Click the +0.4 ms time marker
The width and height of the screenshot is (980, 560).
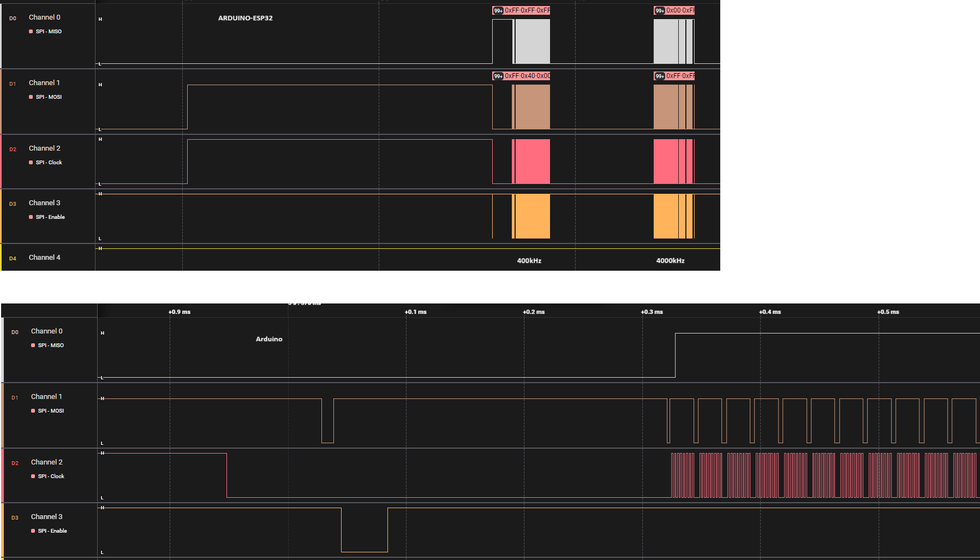(x=770, y=312)
